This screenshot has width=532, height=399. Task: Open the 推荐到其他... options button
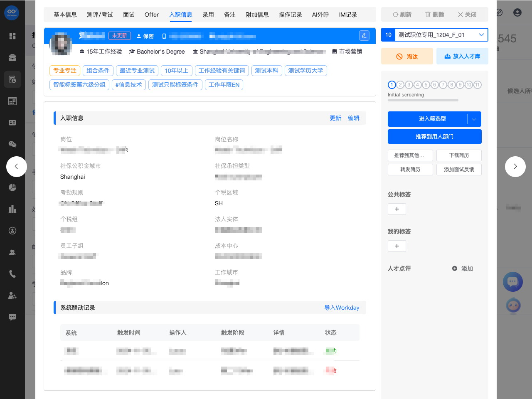pos(410,155)
